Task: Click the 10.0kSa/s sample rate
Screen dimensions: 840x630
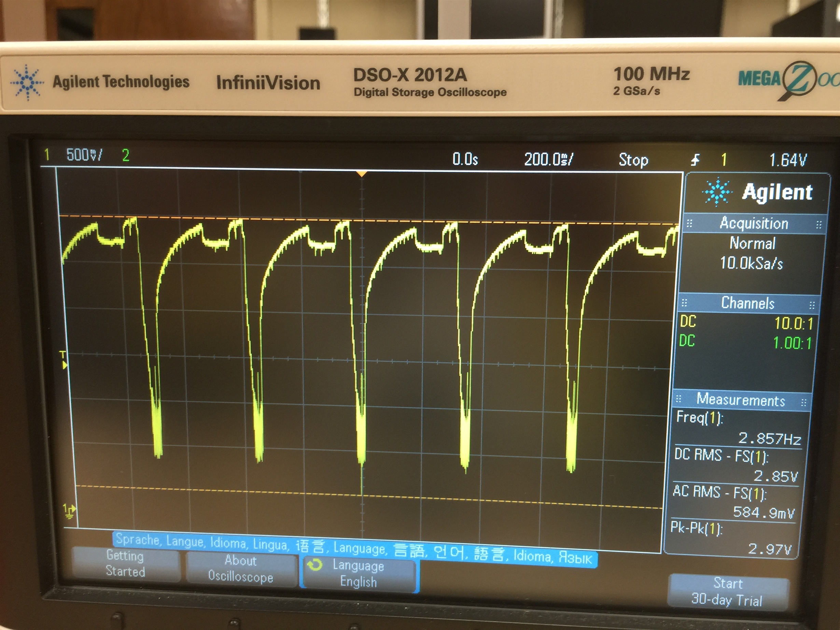Action: 752,263
